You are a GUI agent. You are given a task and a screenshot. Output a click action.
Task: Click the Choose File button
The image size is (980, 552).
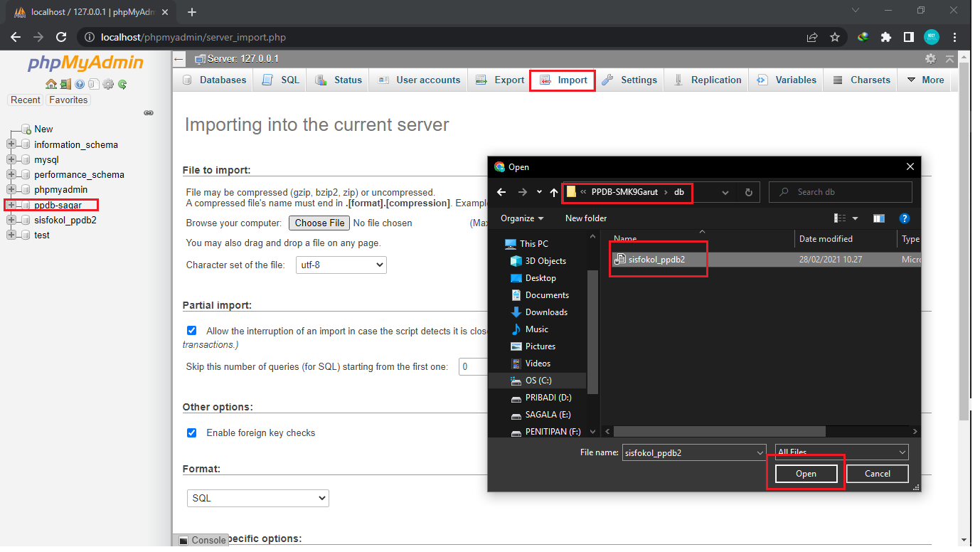(x=319, y=223)
